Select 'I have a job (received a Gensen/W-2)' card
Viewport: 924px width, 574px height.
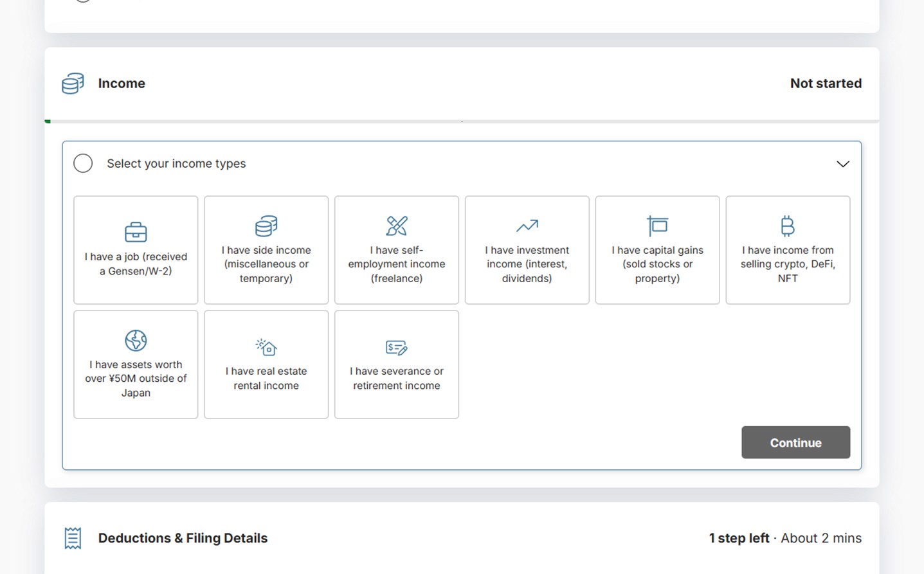coord(136,250)
